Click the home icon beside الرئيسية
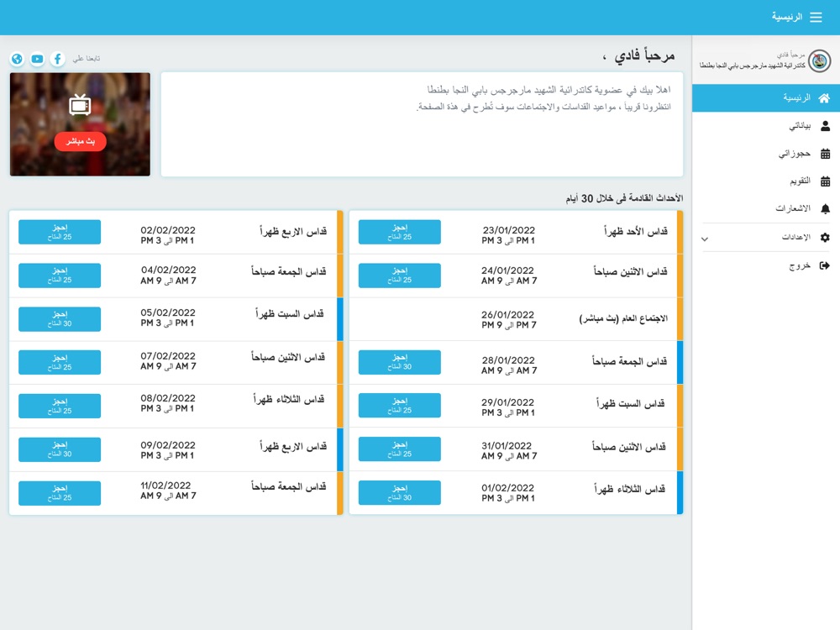The image size is (840, 630). pyautogui.click(x=824, y=97)
